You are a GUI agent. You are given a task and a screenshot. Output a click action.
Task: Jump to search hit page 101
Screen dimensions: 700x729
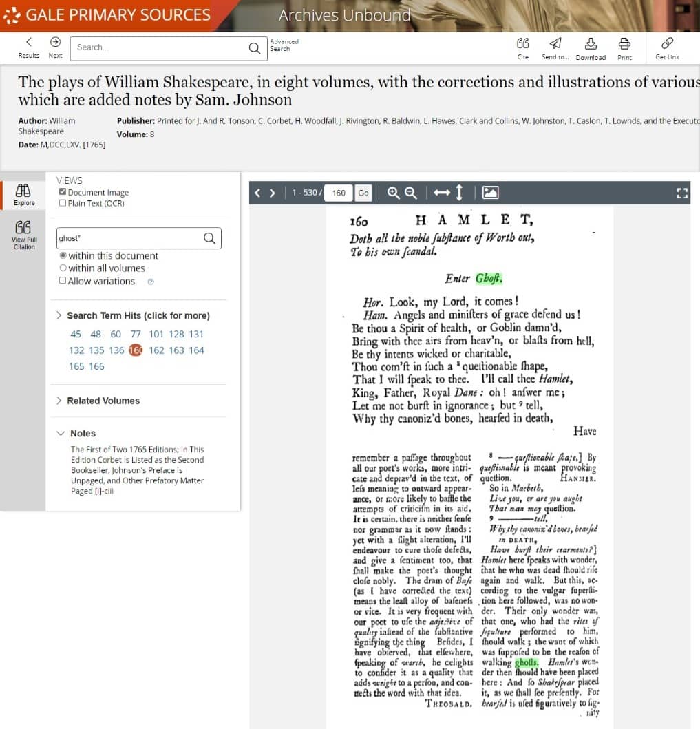click(156, 334)
